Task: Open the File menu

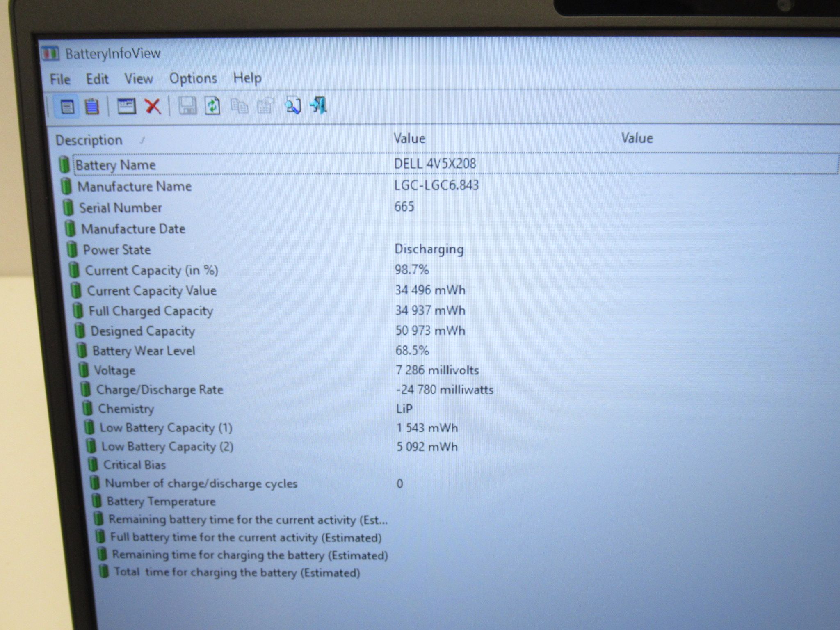Action: click(60, 79)
